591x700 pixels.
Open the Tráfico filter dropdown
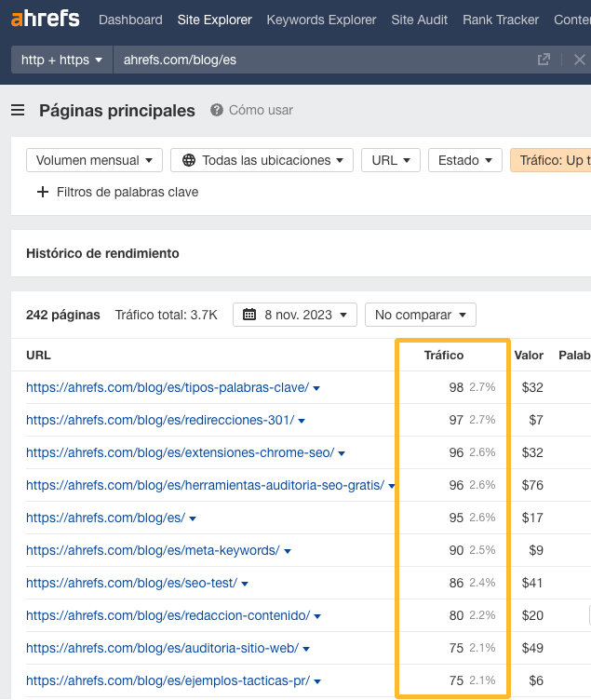coord(551,160)
